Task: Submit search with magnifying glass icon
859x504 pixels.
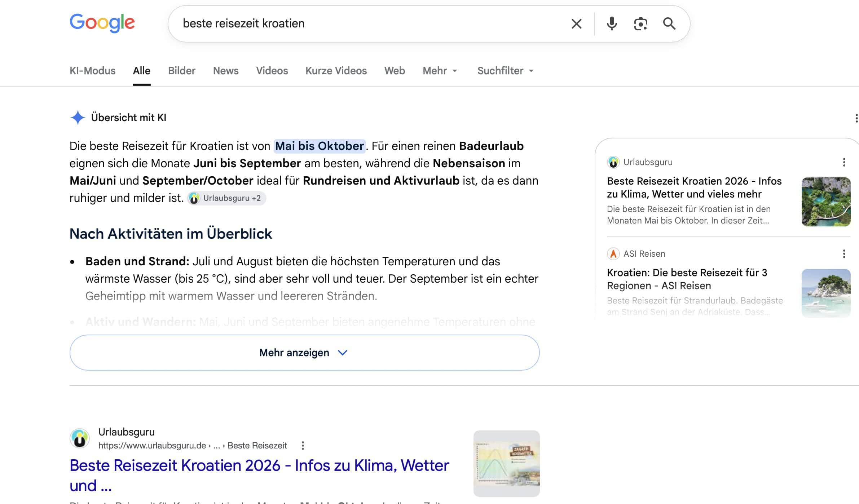Action: coord(669,24)
